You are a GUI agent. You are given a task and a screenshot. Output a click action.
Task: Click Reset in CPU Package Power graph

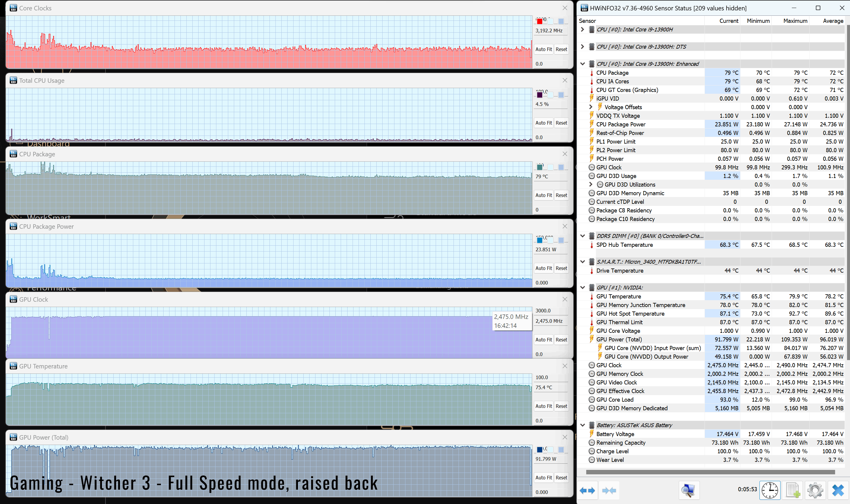(x=561, y=268)
